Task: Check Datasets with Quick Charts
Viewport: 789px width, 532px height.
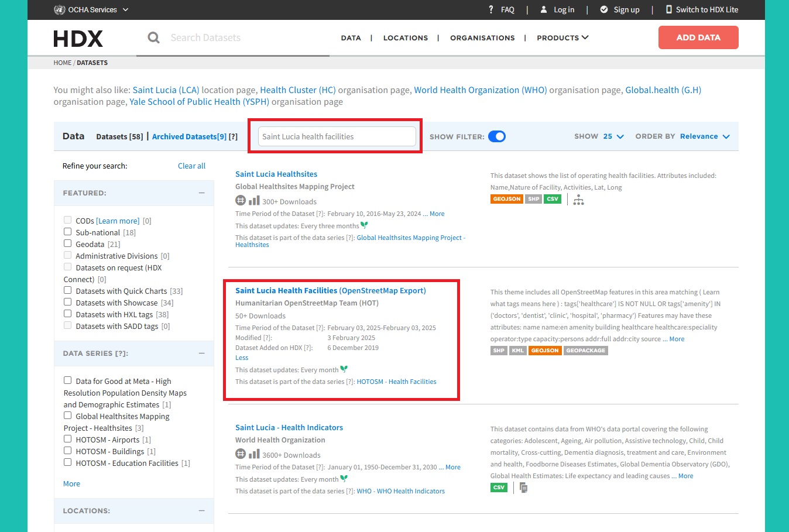Action: pyautogui.click(x=67, y=290)
